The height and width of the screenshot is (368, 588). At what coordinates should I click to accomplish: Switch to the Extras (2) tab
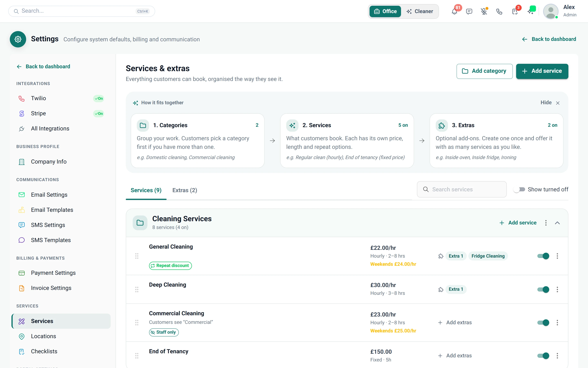tap(185, 190)
